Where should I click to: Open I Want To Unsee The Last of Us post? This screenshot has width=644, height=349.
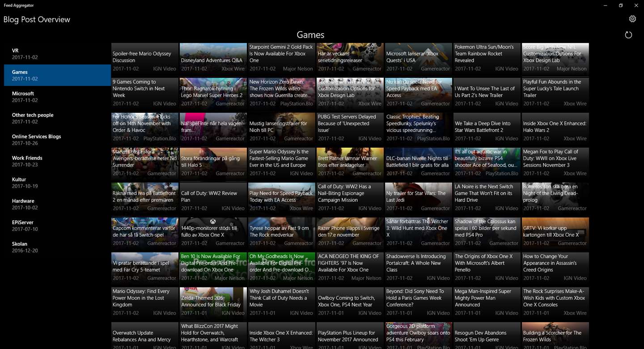[487, 94]
